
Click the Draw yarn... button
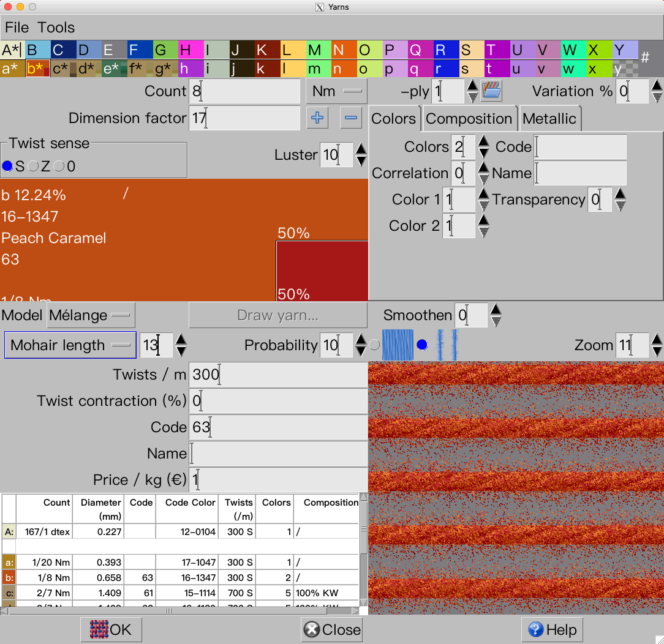pyautogui.click(x=278, y=315)
